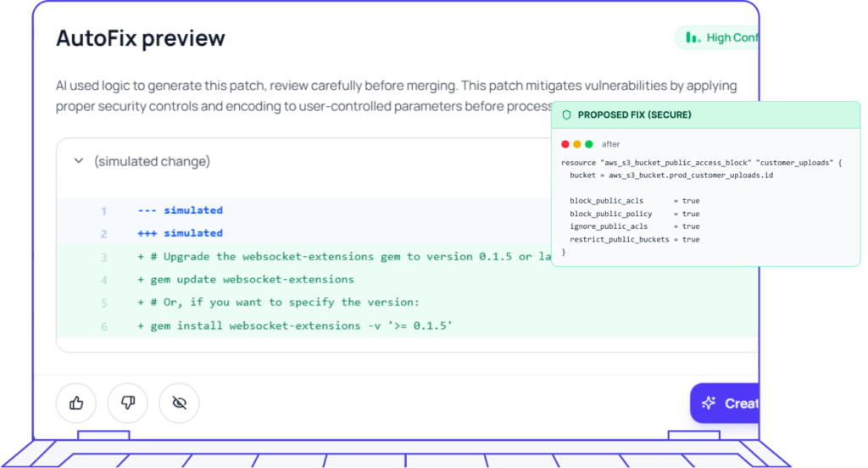This screenshot has height=468, width=868.
Task: Select the "PROPOSED FIX (SECURE)" header title
Action: (634, 114)
